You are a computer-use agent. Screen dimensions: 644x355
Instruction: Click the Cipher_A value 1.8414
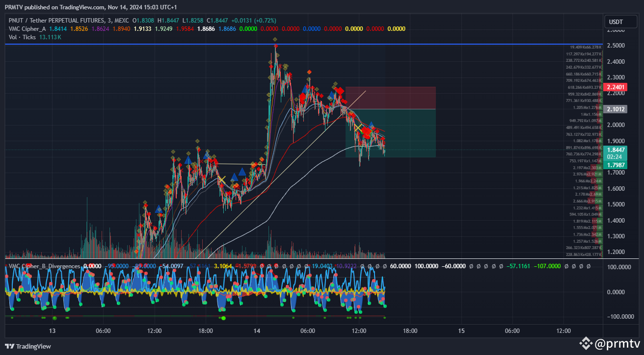pyautogui.click(x=59, y=29)
